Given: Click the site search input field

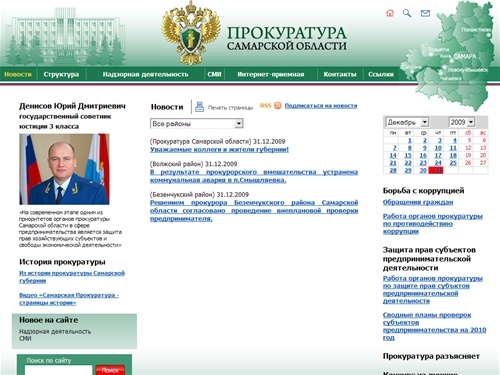Looking at the screenshot, I should coord(58,370).
